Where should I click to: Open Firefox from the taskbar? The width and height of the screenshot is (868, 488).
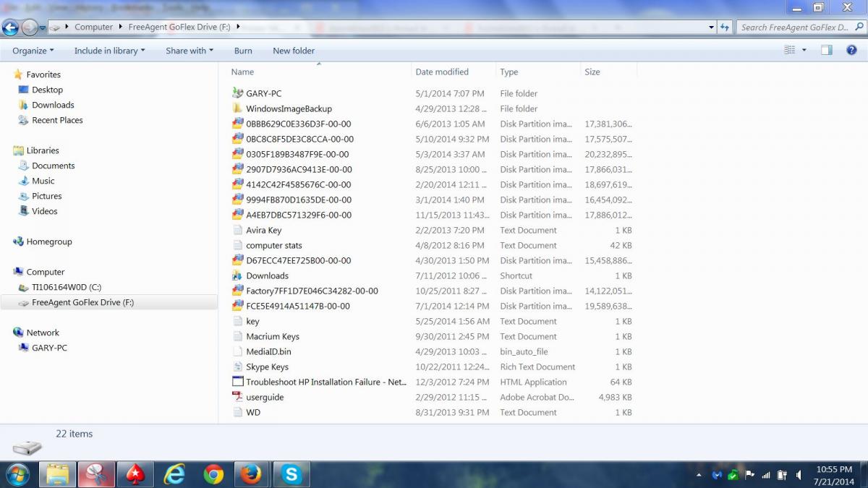pyautogui.click(x=252, y=474)
